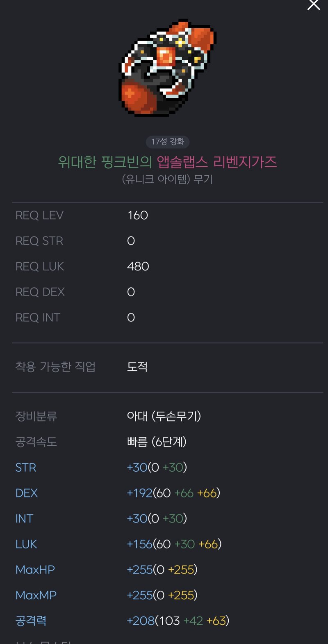Image resolution: width=328 pixels, height=644 pixels.
Task: Select the REQ LEV 160 row
Action: pos(167,215)
